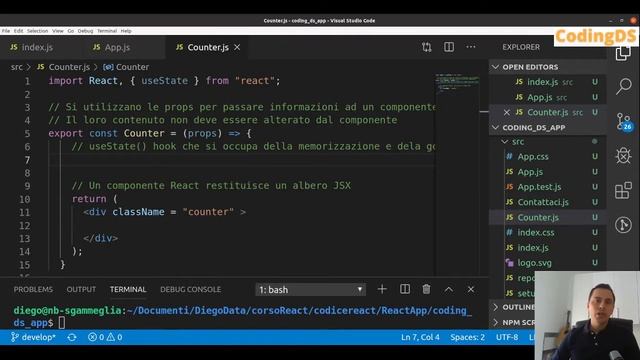Click the synchronize changes icon in status bar
This screenshot has height=360, width=640.
[72, 337]
